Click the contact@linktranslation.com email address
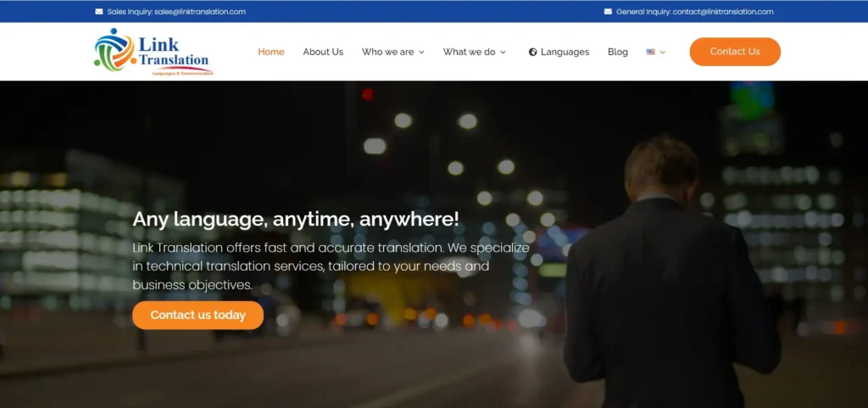This screenshot has height=408, width=868. (x=723, y=12)
